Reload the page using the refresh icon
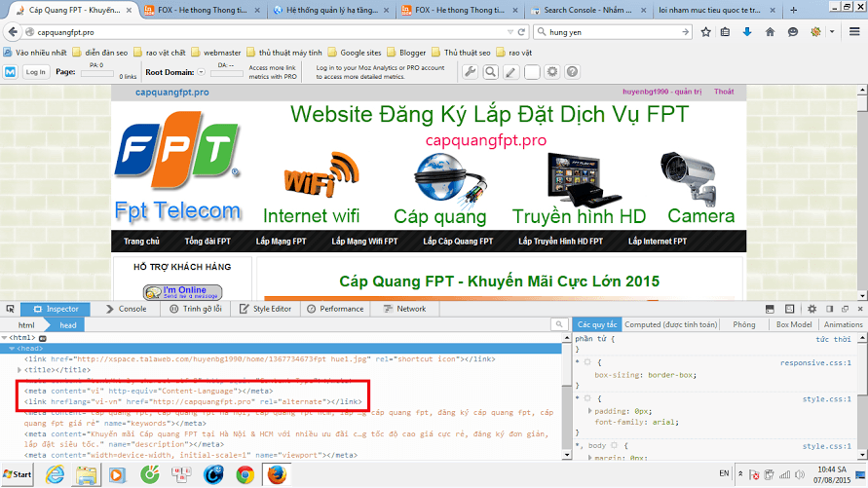This screenshot has width=868, height=488. click(521, 32)
